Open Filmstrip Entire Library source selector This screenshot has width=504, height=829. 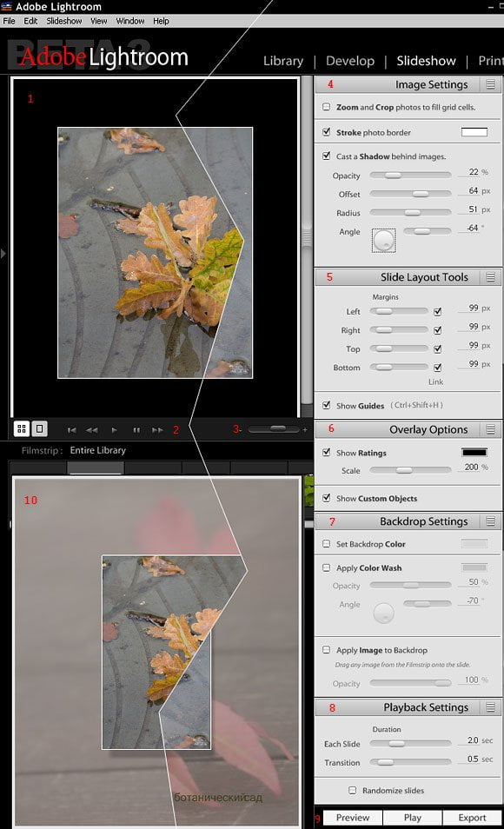click(98, 450)
